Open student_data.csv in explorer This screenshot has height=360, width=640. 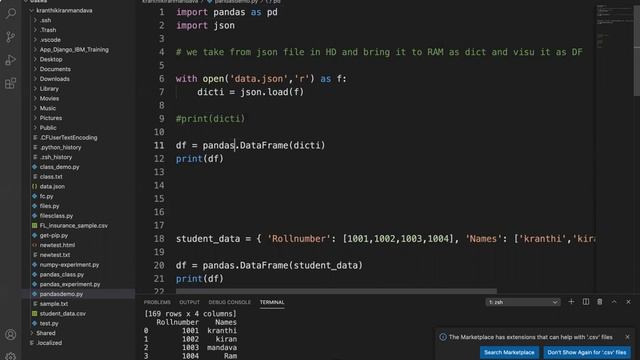tap(62, 313)
